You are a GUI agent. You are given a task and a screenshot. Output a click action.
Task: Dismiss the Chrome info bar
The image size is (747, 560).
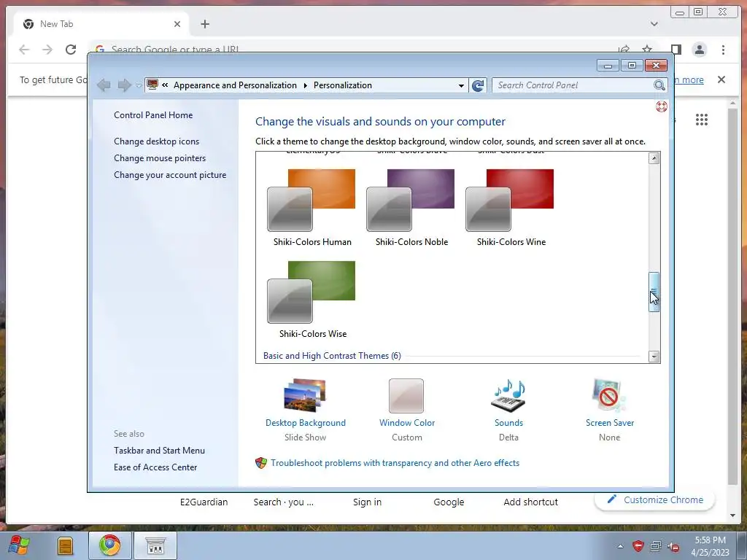click(721, 79)
